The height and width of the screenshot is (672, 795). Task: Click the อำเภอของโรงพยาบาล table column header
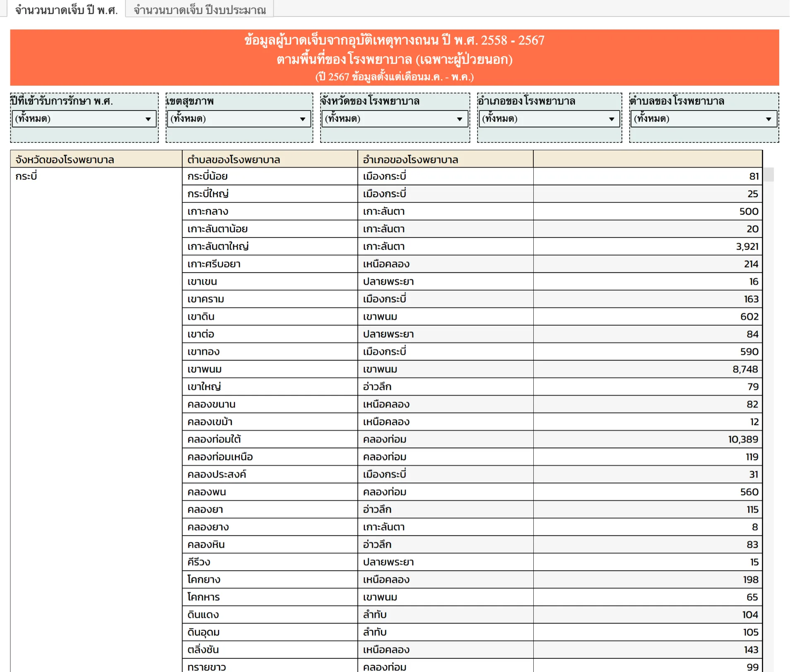coord(446,159)
